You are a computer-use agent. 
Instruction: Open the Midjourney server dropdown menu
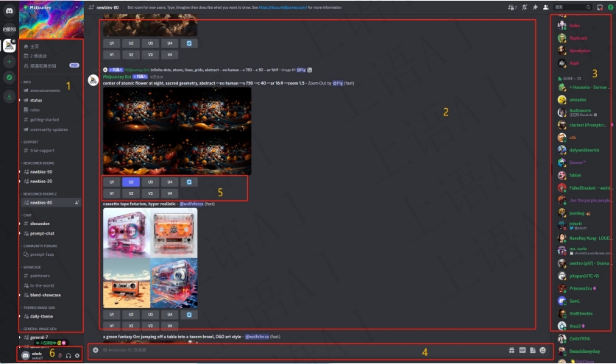pos(76,7)
